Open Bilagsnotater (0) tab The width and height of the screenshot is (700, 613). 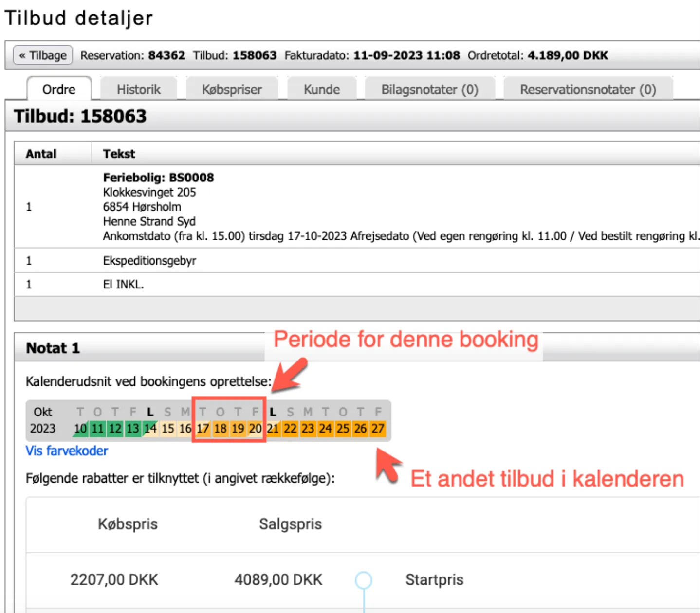429,90
